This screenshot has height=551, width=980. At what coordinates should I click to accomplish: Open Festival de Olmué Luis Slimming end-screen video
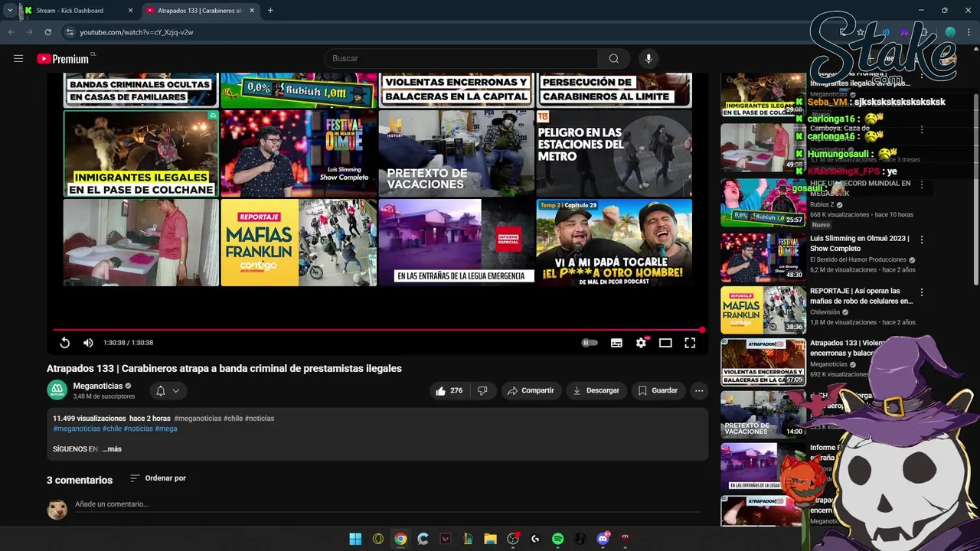[299, 154]
